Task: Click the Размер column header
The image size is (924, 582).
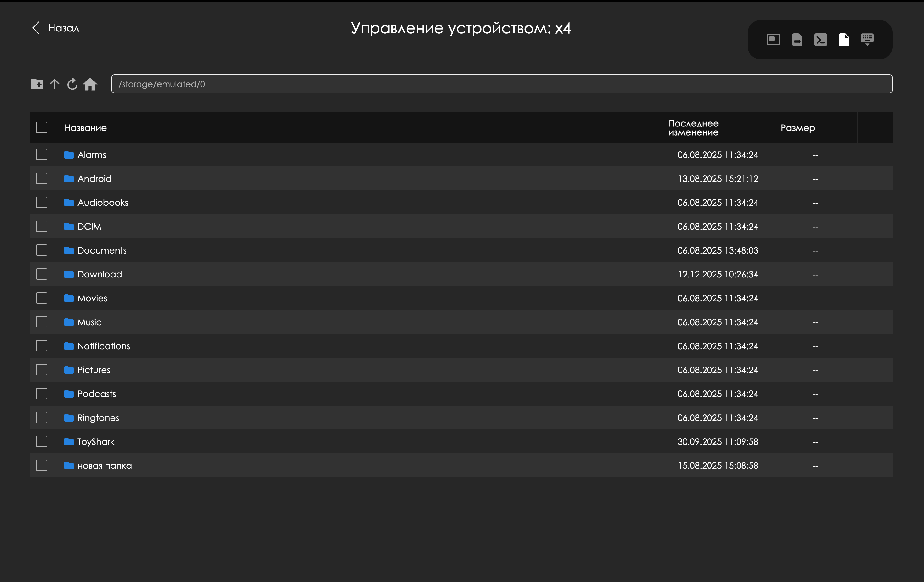Action: point(797,128)
